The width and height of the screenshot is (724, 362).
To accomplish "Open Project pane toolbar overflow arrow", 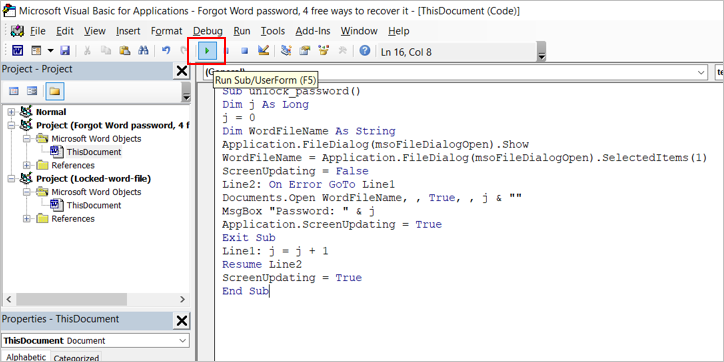I will [x=186, y=92].
